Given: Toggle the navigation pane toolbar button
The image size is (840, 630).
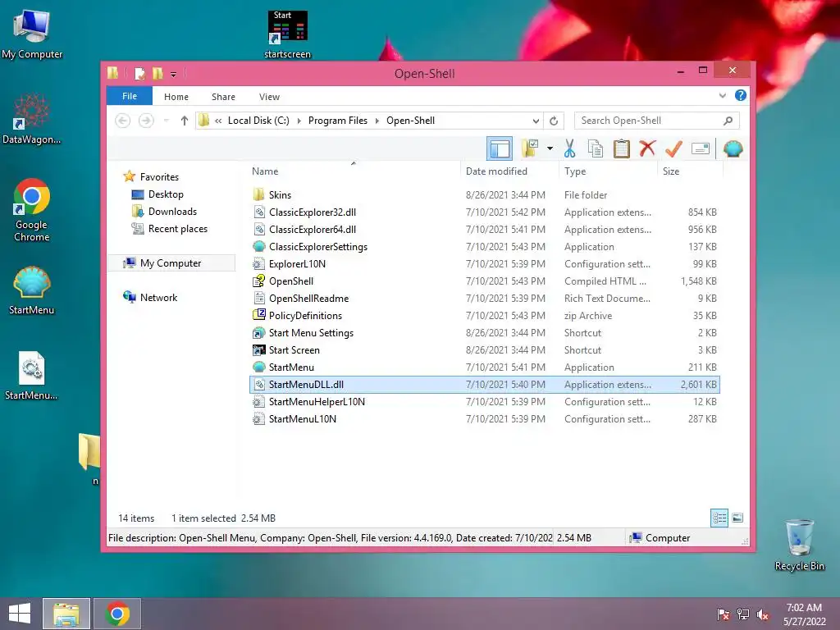Looking at the screenshot, I should click(x=500, y=148).
